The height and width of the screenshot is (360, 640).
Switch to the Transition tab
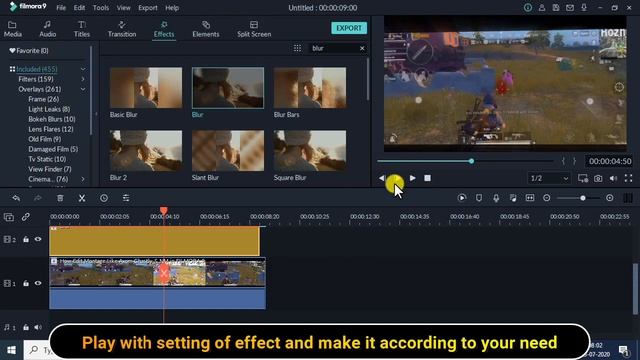122,29
